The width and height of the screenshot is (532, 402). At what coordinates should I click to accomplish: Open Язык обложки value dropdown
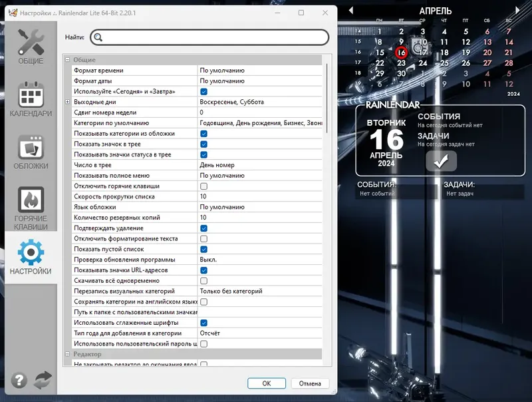coord(260,207)
